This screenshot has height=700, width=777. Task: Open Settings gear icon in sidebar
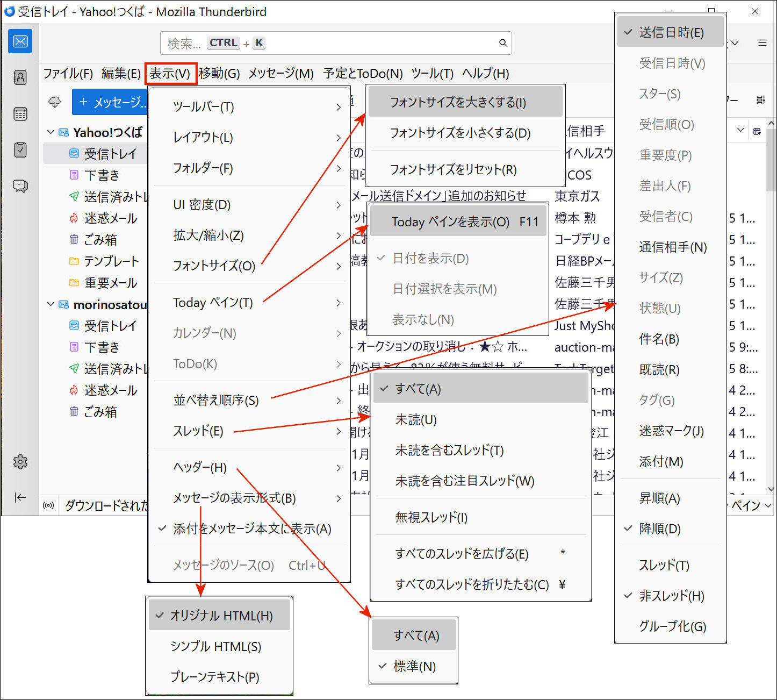pyautogui.click(x=20, y=461)
